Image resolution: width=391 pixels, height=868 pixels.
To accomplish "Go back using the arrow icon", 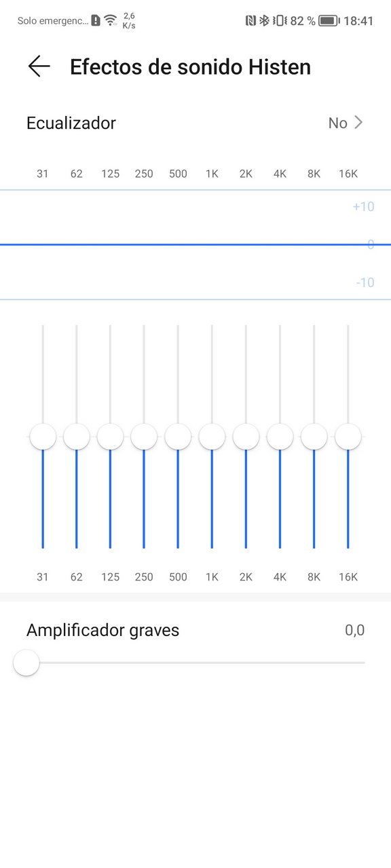I will tap(39, 66).
